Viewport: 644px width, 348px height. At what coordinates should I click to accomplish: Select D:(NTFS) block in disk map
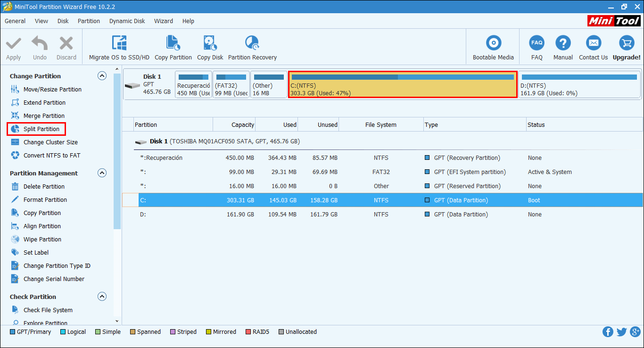point(579,85)
